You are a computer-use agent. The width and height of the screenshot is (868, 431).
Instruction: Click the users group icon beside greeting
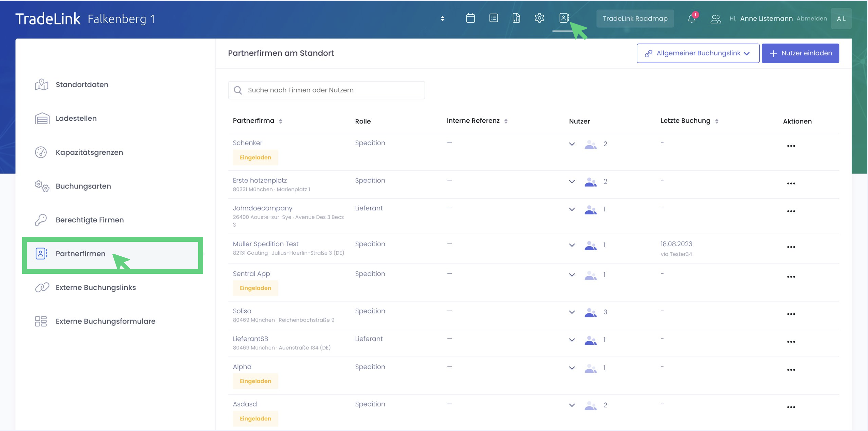click(x=715, y=19)
